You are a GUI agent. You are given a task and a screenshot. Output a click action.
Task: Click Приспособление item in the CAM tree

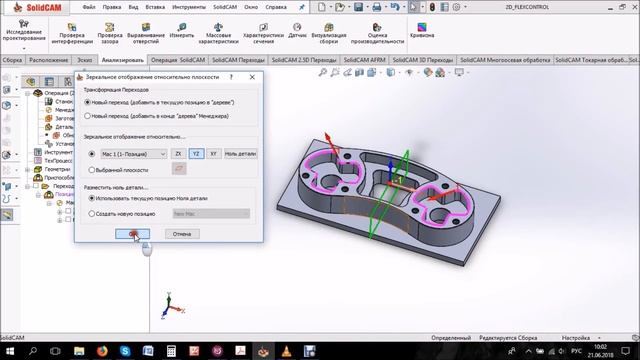pyautogui.click(x=54, y=178)
